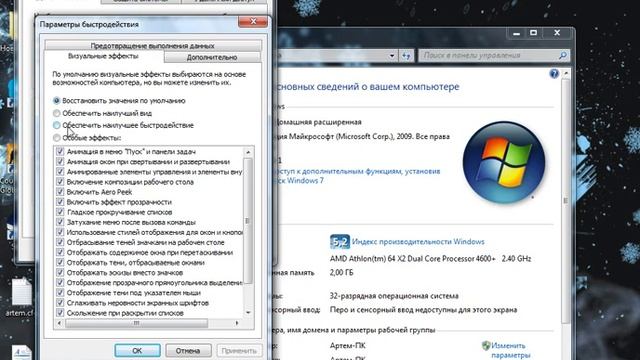Click the Windows 7 logo orb

504,162
